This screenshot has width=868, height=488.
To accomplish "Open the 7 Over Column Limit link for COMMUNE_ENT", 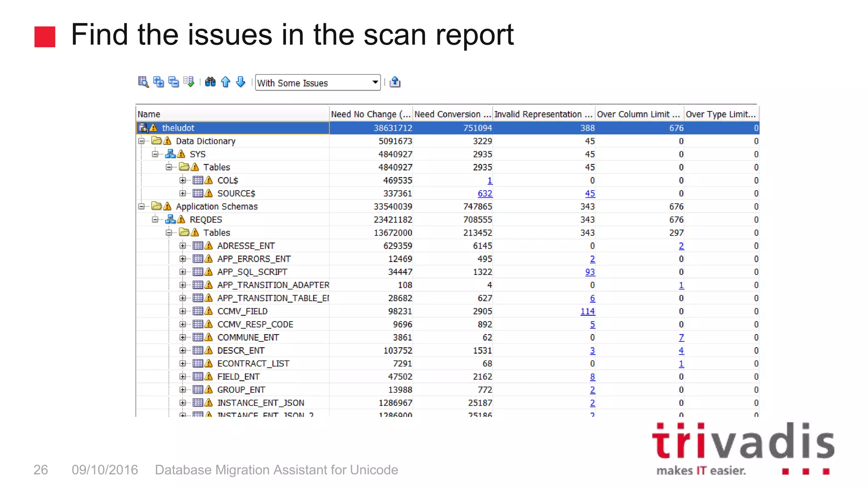I will pyautogui.click(x=681, y=337).
